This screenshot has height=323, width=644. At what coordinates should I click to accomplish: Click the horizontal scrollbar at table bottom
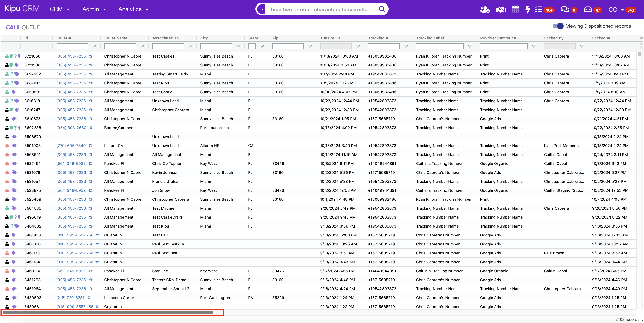coord(108,313)
